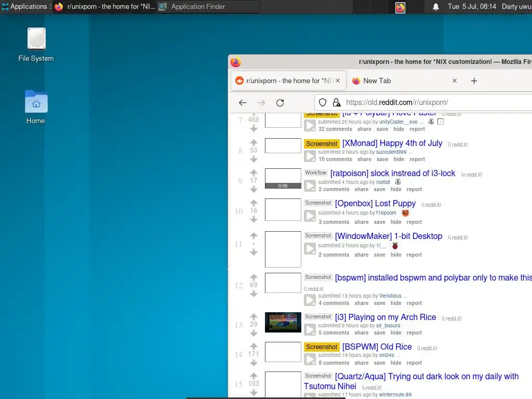Open the Home folder desktop icon

(36, 107)
